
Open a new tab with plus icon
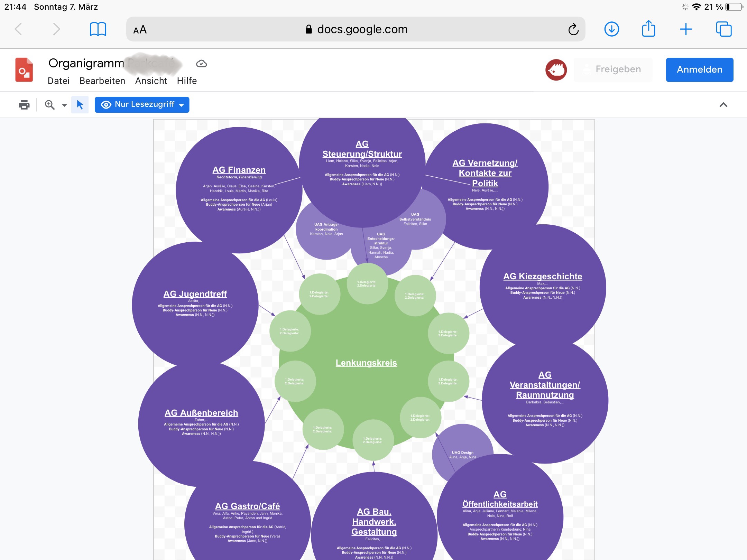(686, 29)
